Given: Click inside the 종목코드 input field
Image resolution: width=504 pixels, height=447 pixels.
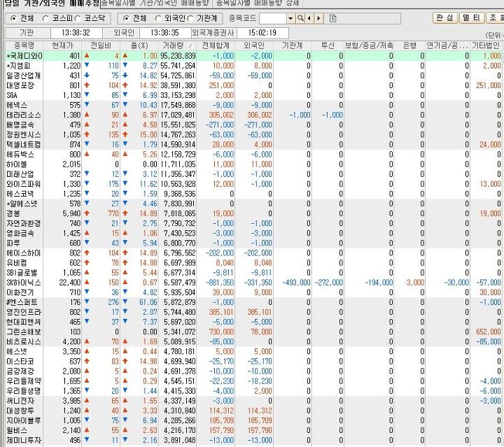Looking at the screenshot, I should coord(272,18).
